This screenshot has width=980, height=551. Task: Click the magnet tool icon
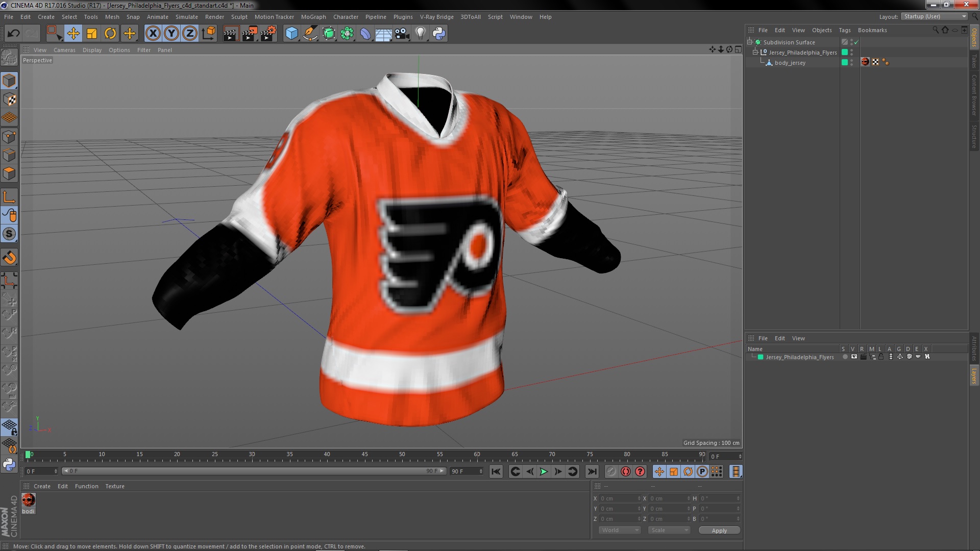coord(9,258)
